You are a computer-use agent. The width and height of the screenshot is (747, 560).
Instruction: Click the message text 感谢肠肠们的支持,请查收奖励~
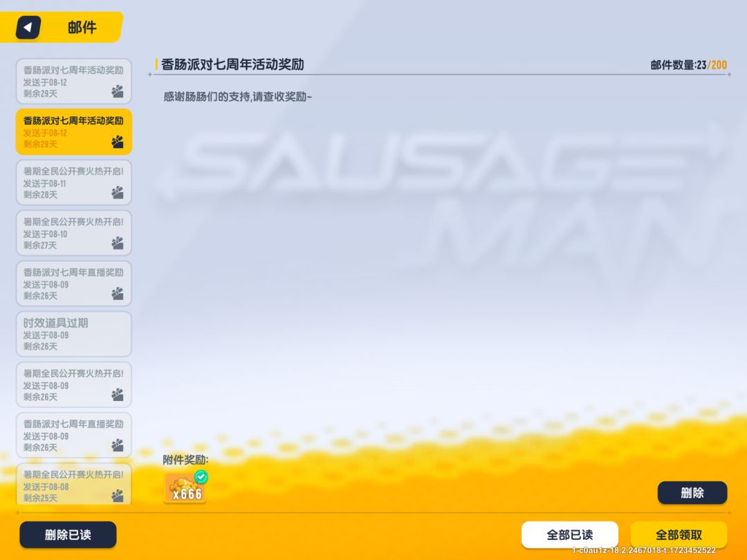point(237,97)
